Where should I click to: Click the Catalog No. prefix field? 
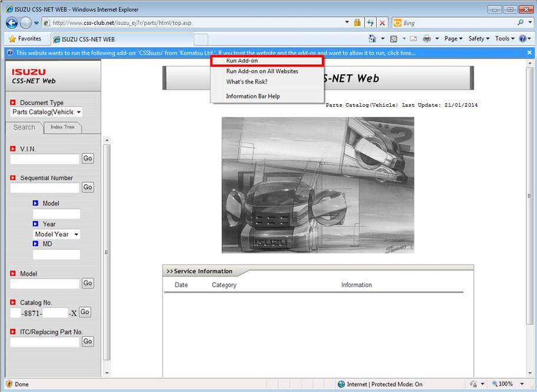16,312
